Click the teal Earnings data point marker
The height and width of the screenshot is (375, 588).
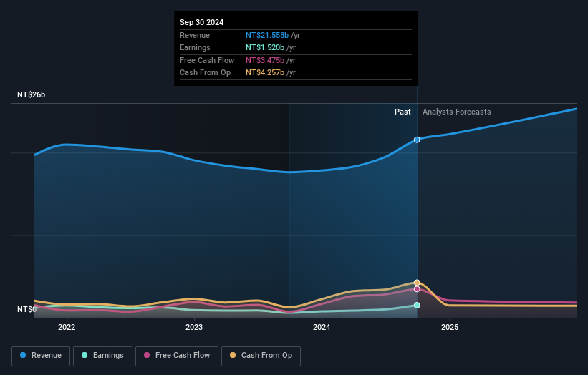coord(417,306)
